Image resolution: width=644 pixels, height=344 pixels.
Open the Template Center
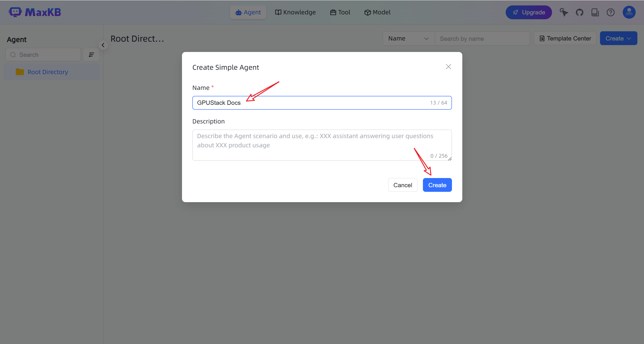tap(565, 38)
